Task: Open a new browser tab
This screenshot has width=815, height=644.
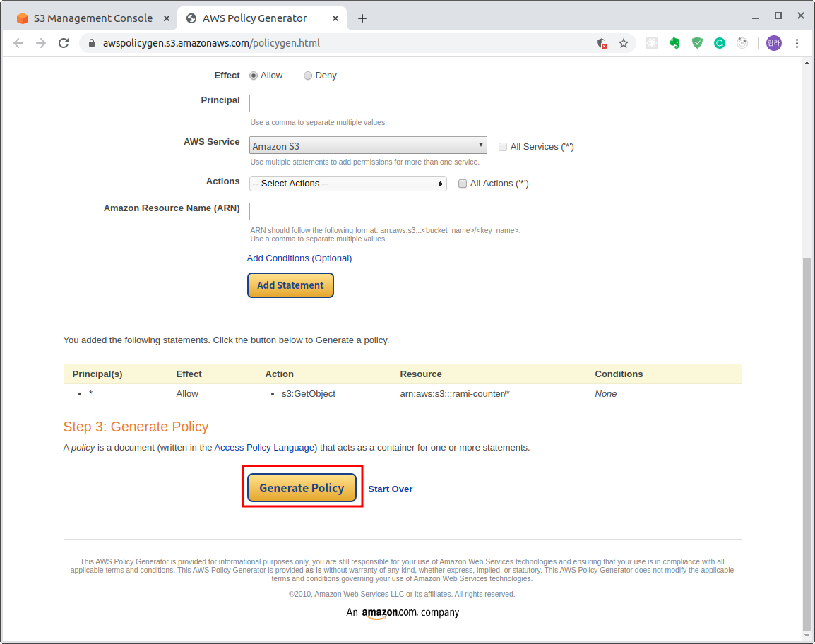Action: pyautogui.click(x=362, y=18)
